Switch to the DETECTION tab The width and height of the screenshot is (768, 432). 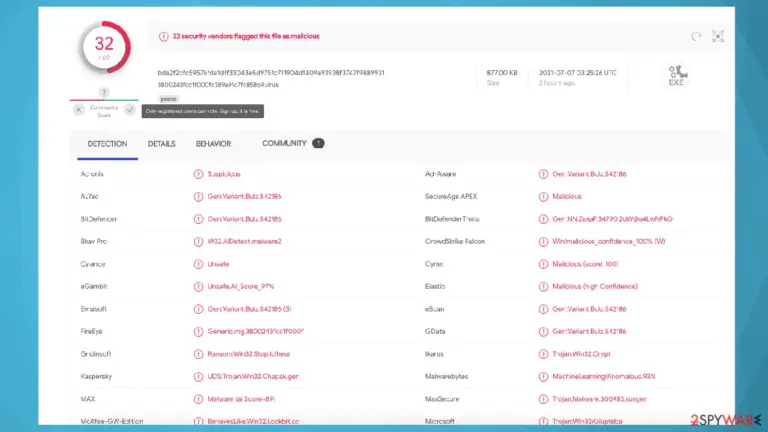tap(107, 144)
